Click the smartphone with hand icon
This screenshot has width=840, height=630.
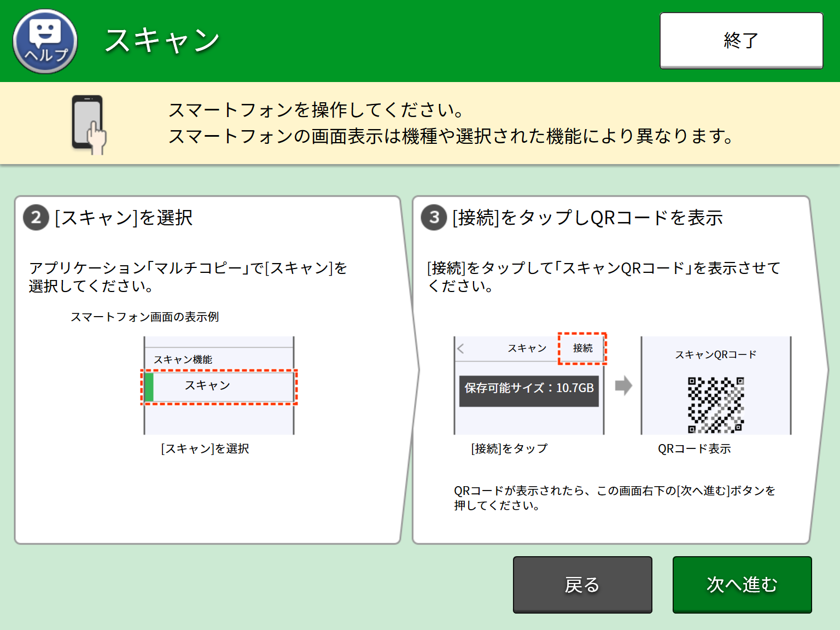pyautogui.click(x=89, y=125)
